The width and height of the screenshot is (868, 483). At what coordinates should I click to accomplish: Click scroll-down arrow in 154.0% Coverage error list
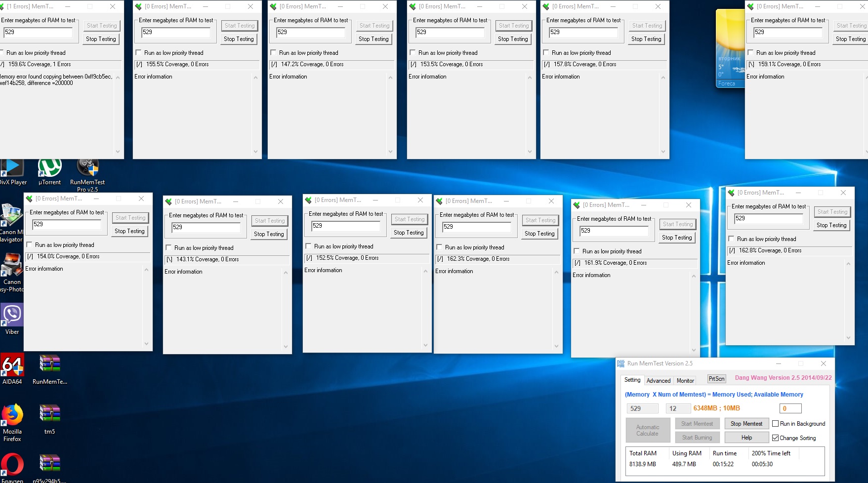146,344
